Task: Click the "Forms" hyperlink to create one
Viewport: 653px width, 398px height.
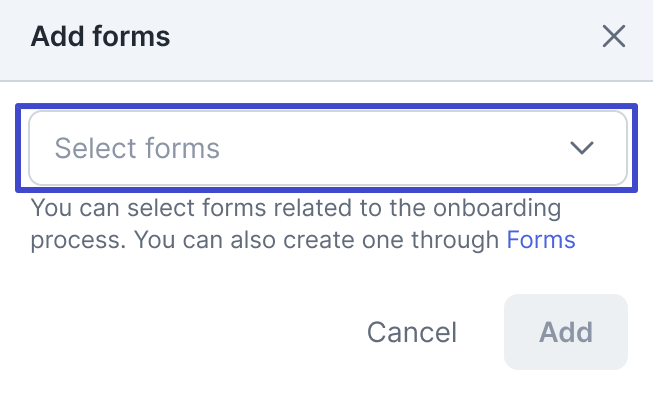Action: point(541,240)
